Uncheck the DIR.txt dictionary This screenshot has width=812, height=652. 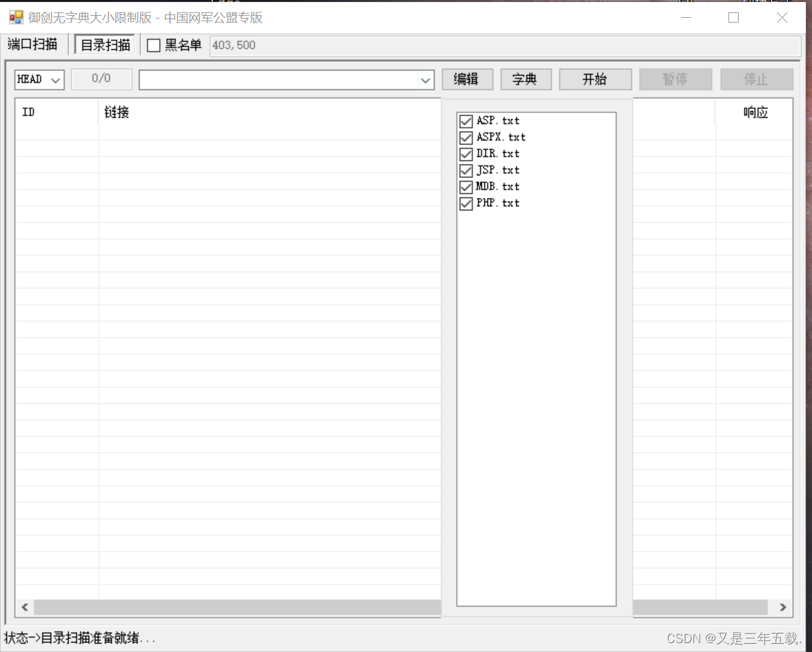tap(466, 154)
